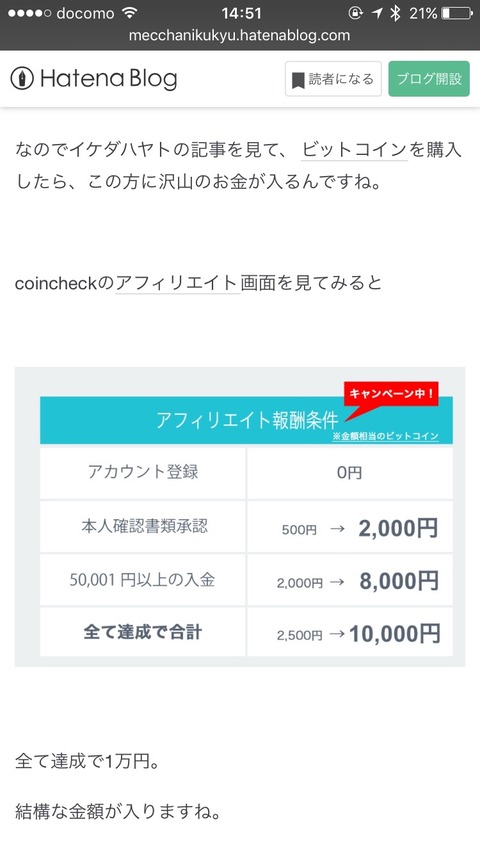Image resolution: width=480 pixels, height=854 pixels.
Task: Tap the mecchanikukyu.hatenablog.com address bar
Action: pyautogui.click(x=240, y=36)
